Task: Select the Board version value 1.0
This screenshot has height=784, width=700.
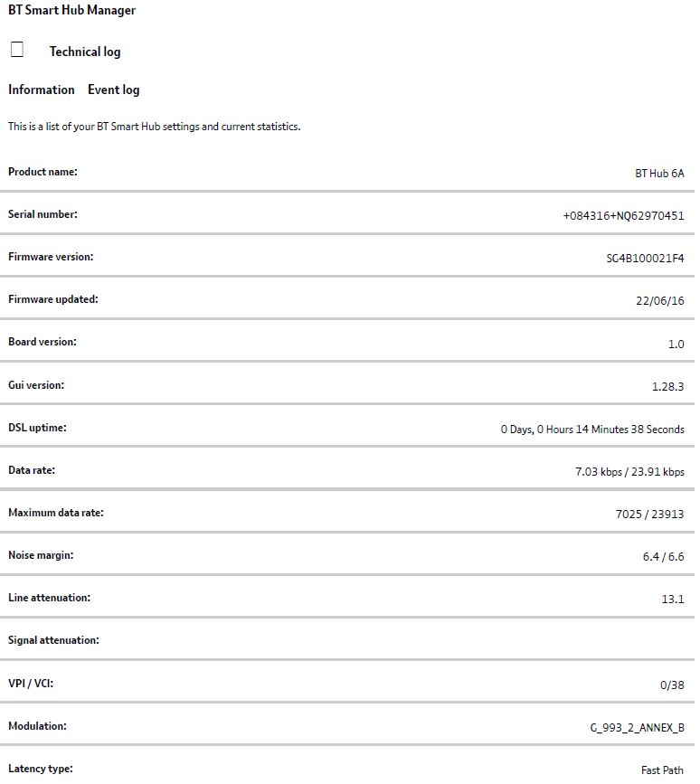Action: coord(675,344)
